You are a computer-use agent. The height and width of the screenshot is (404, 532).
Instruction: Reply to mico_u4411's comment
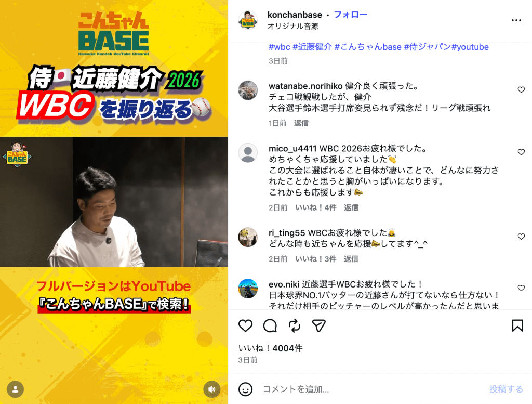[x=351, y=207]
